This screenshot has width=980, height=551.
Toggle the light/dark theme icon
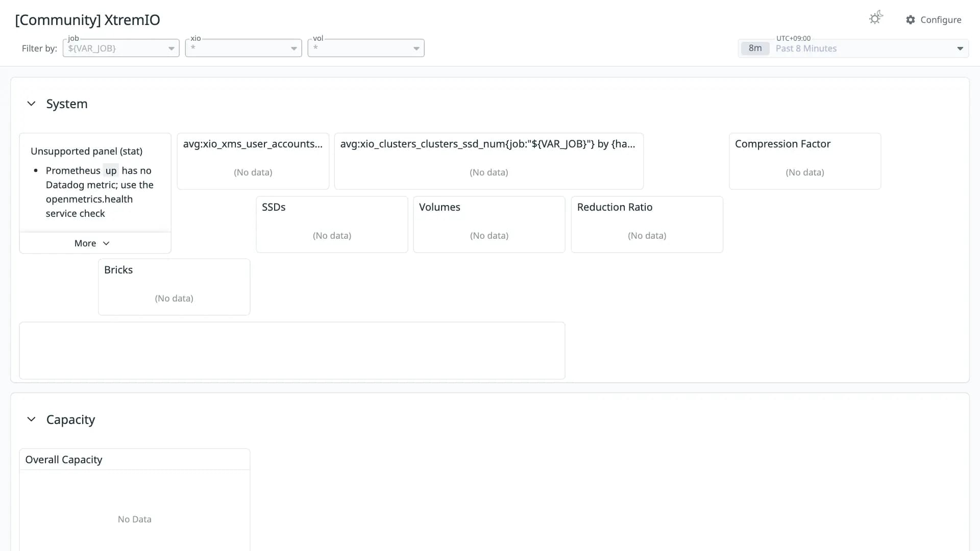tap(876, 18)
